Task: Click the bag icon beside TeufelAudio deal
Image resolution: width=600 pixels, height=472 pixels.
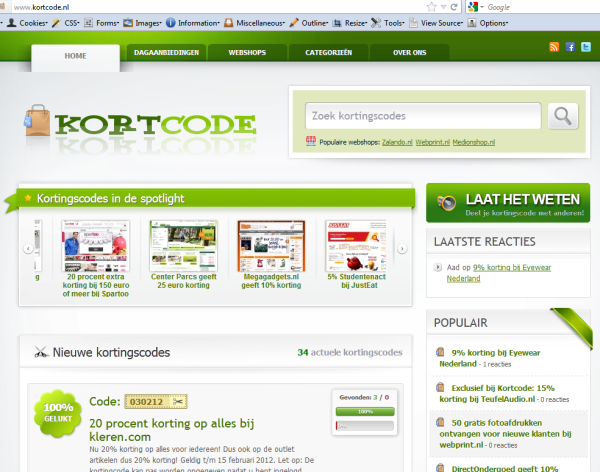Action: coord(440,387)
